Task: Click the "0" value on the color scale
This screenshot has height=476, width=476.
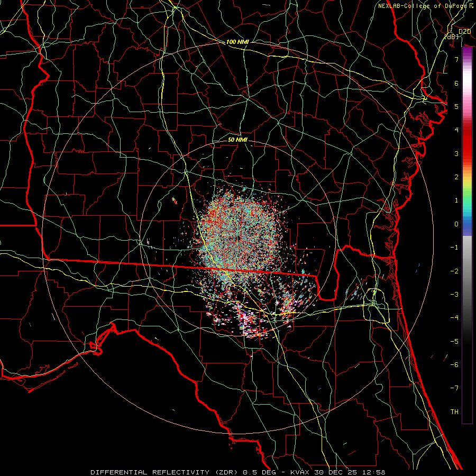Action: tap(456, 224)
